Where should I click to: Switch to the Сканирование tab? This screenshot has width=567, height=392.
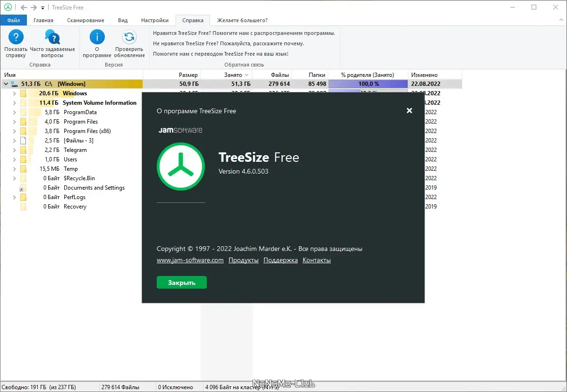click(85, 20)
